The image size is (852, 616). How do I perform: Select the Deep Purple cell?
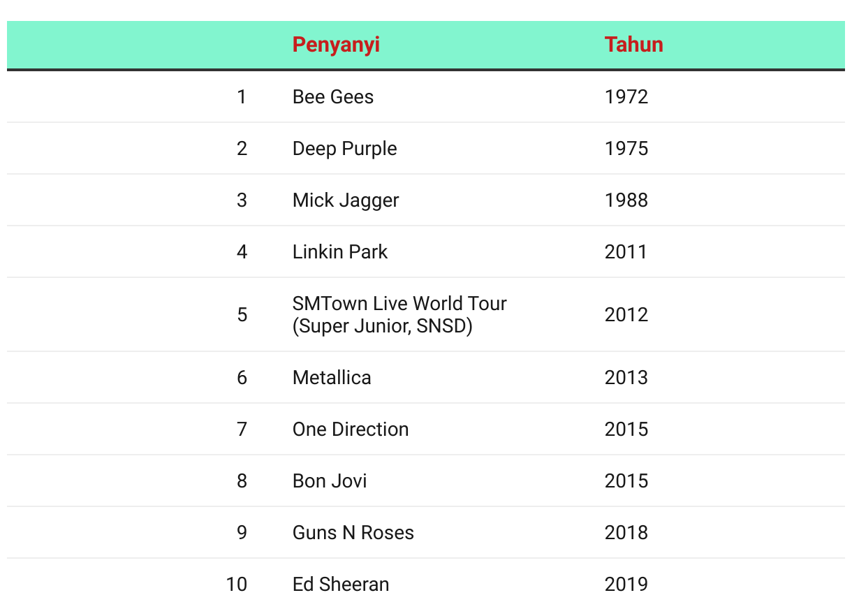345,148
